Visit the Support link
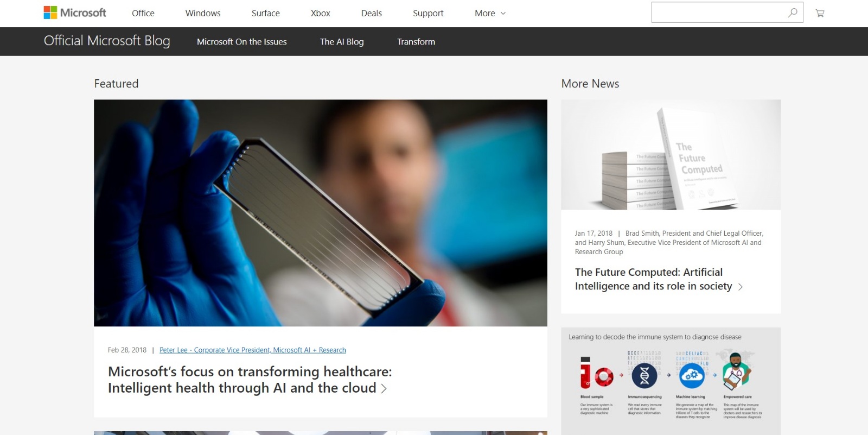 point(428,13)
